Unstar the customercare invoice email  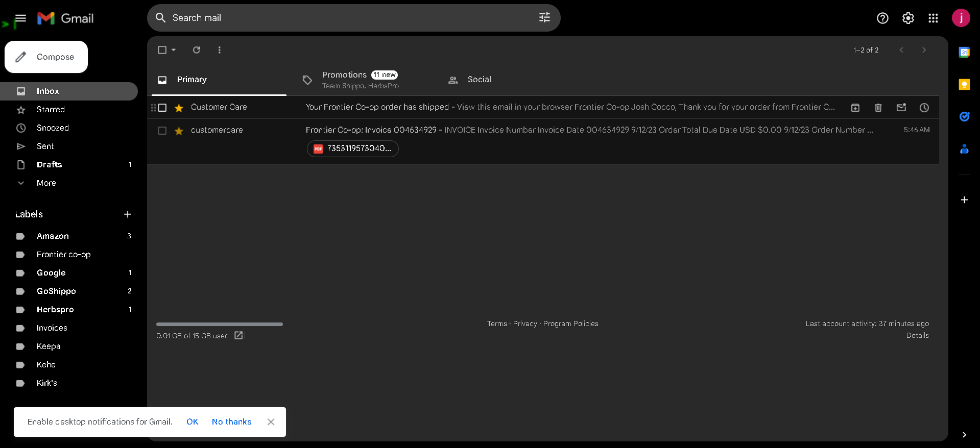pyautogui.click(x=179, y=131)
